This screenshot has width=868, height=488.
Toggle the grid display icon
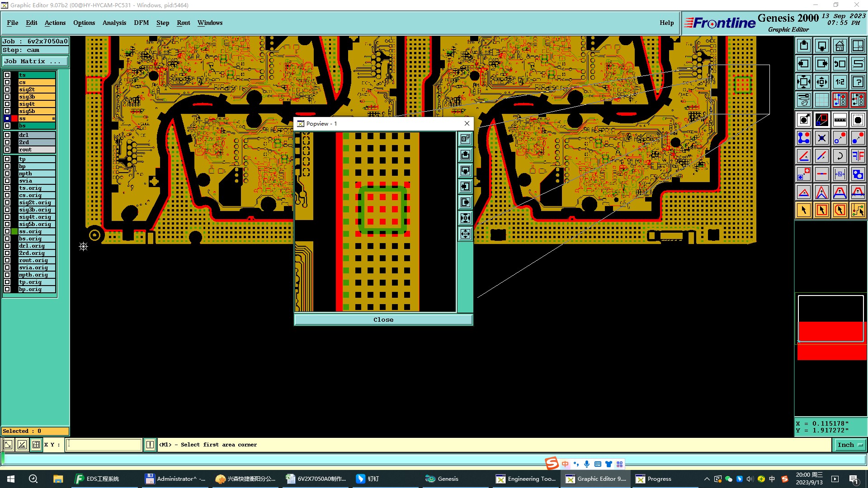(x=822, y=100)
